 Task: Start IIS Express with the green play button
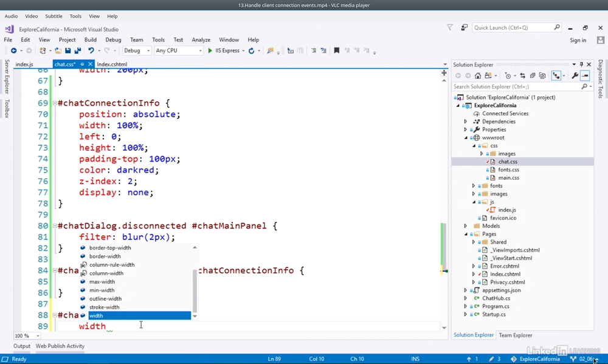[x=210, y=51]
